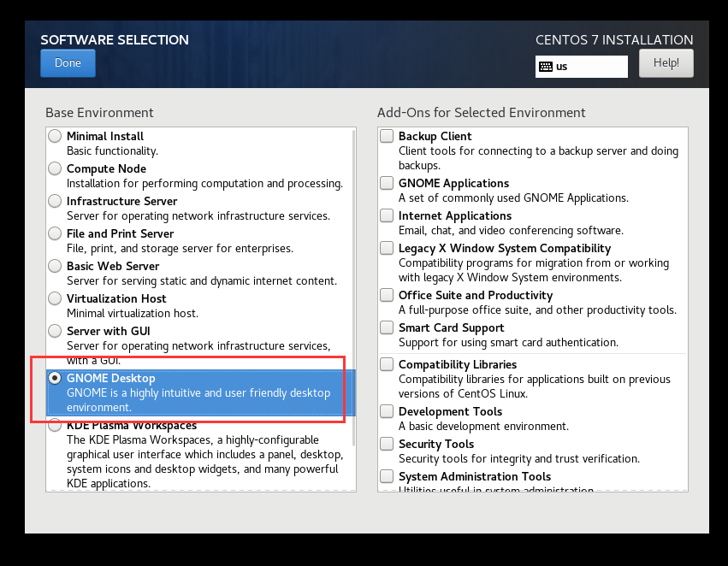Click the Done button
Viewport: 728px width, 566px height.
68,63
